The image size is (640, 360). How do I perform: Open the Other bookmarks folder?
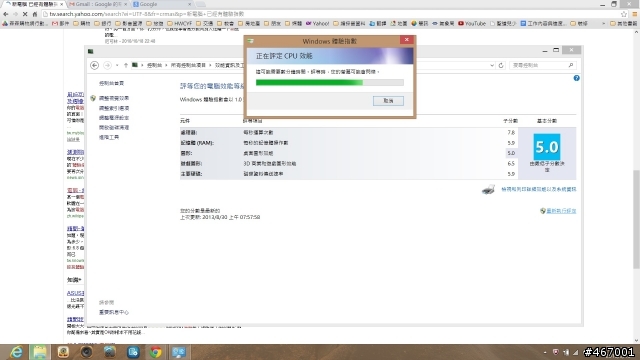[623, 24]
